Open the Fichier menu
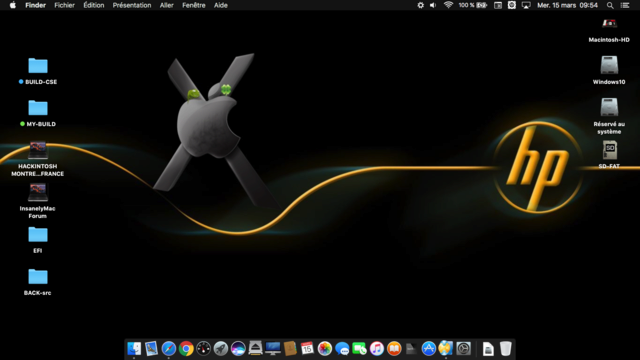Viewport: 640px width, 360px height. (x=64, y=5)
